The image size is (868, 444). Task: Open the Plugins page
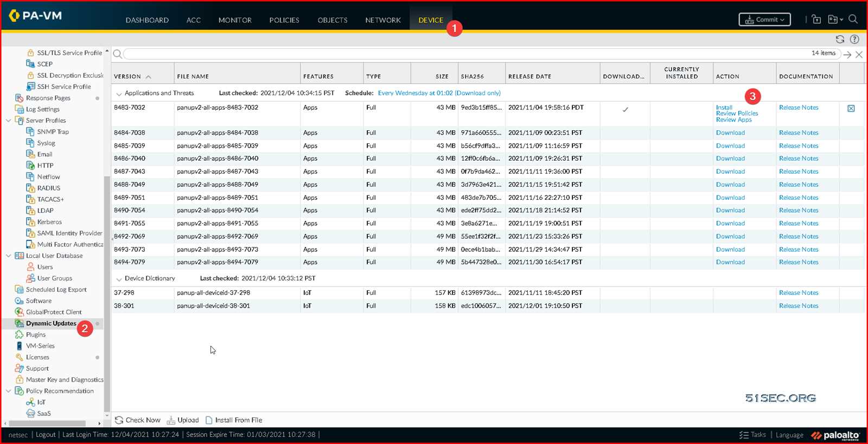35,335
